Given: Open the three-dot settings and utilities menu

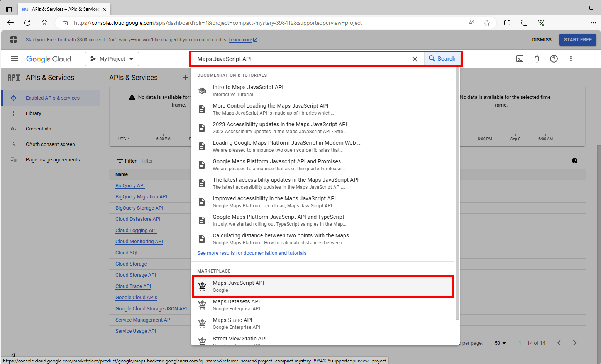Looking at the screenshot, I should pyautogui.click(x=571, y=59).
